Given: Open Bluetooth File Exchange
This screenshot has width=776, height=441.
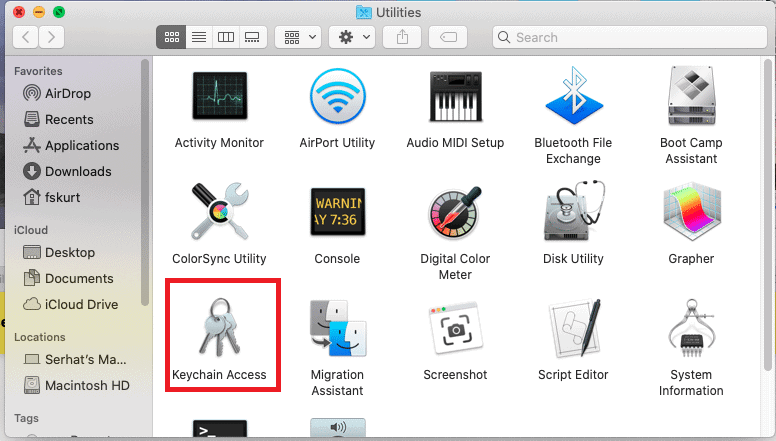Looking at the screenshot, I should click(574, 96).
